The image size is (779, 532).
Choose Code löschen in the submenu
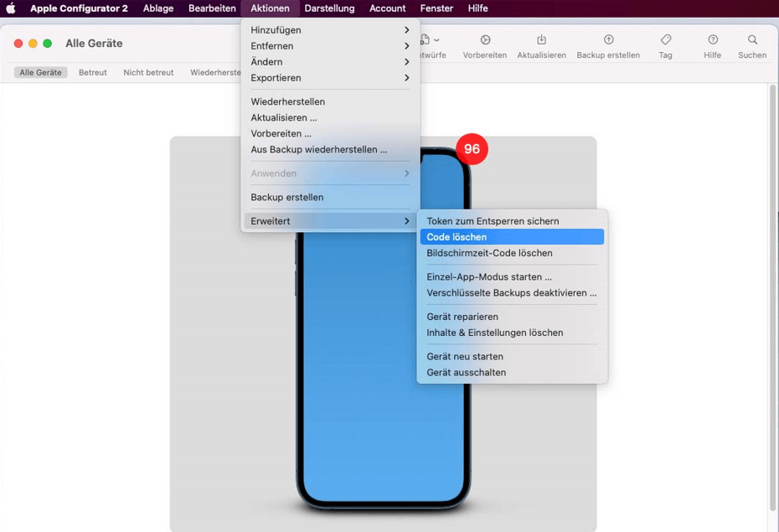512,237
